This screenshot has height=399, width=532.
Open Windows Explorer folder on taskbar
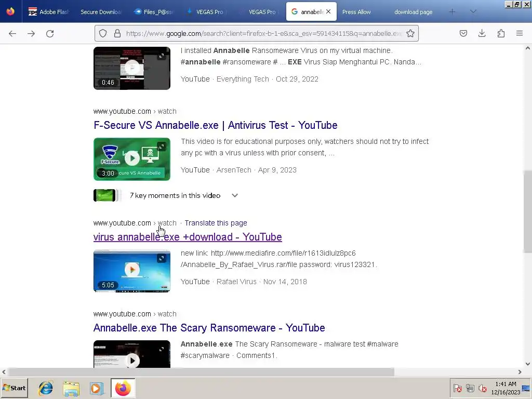(x=71, y=388)
